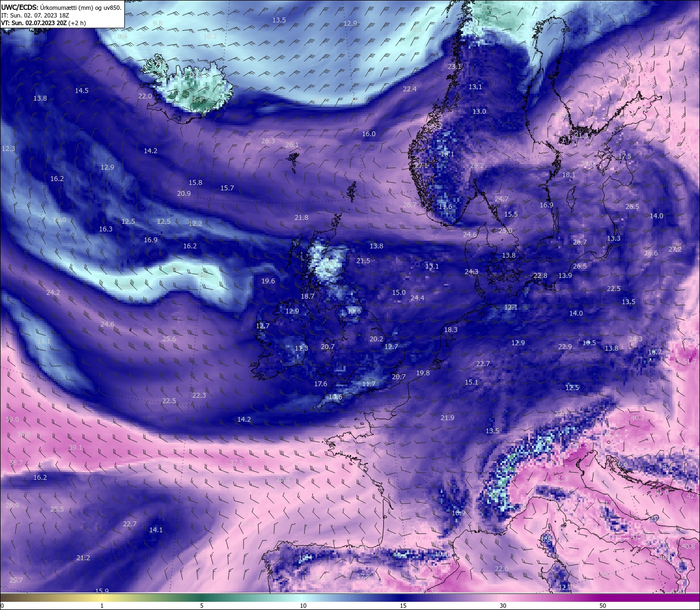Click the 40.7 value label
Viewport: 700px width, 610px height.
coord(638,418)
